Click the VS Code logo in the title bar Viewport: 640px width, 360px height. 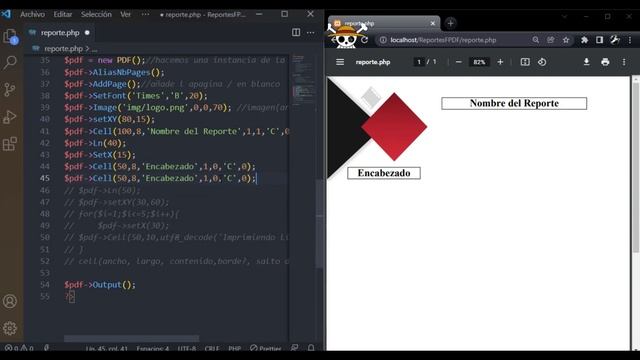6,14
